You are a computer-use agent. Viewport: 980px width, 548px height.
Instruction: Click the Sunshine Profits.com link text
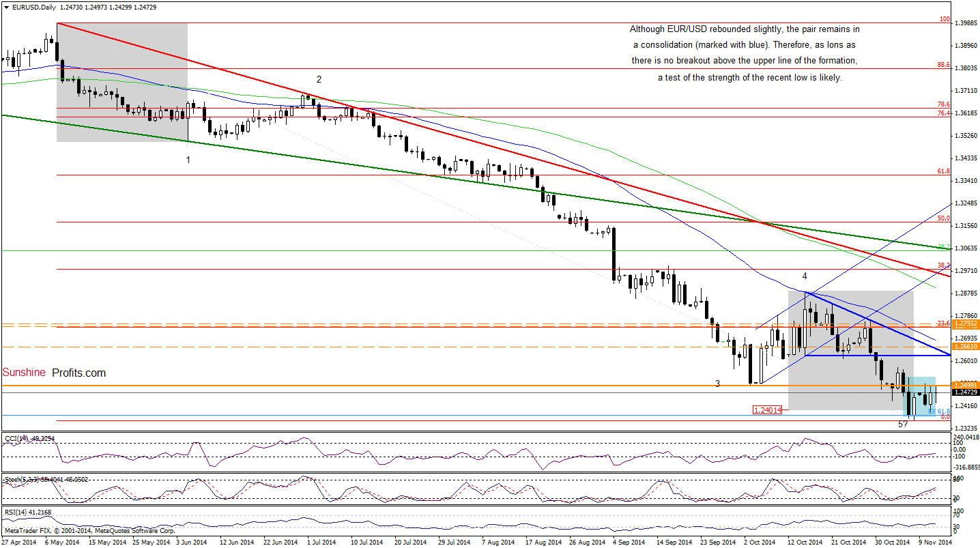(x=55, y=373)
